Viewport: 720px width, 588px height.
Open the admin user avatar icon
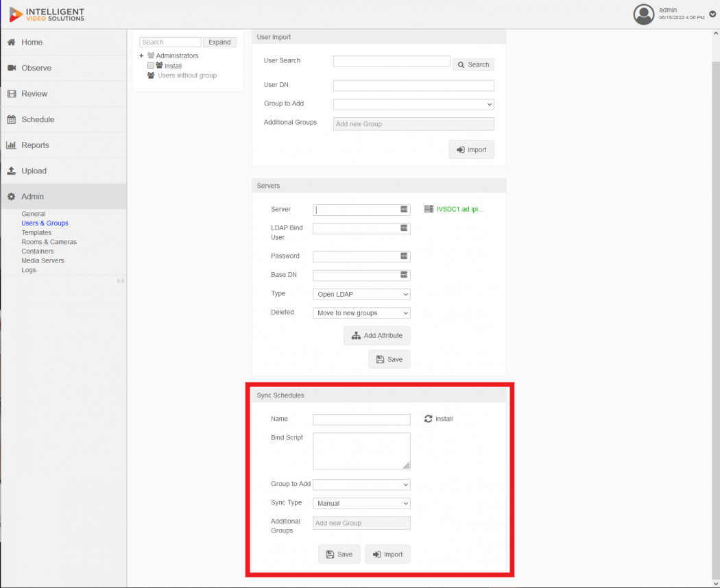coord(644,14)
